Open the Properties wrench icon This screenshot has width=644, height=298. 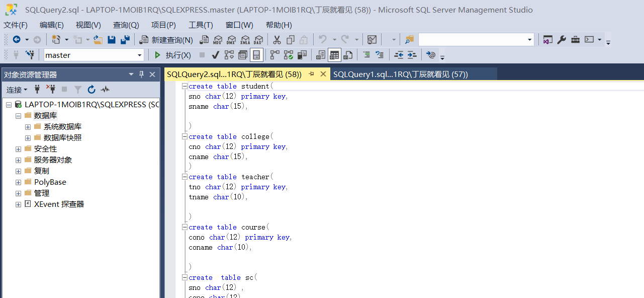562,40
